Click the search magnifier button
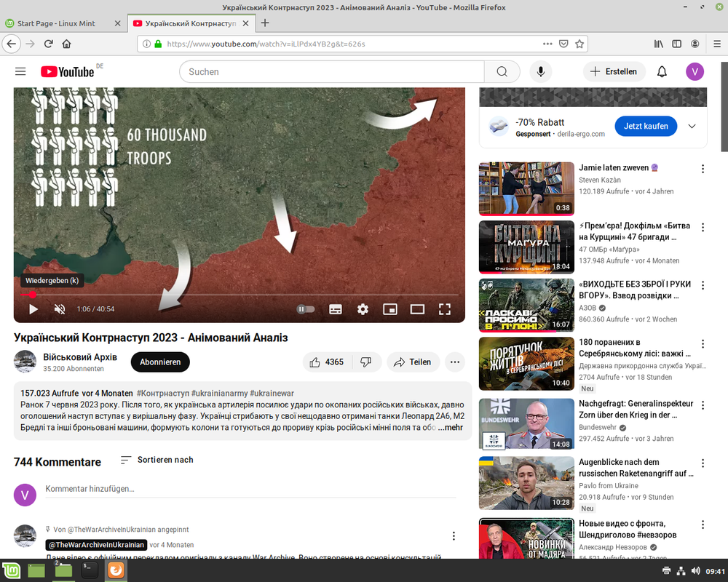728x582 pixels. (x=502, y=71)
